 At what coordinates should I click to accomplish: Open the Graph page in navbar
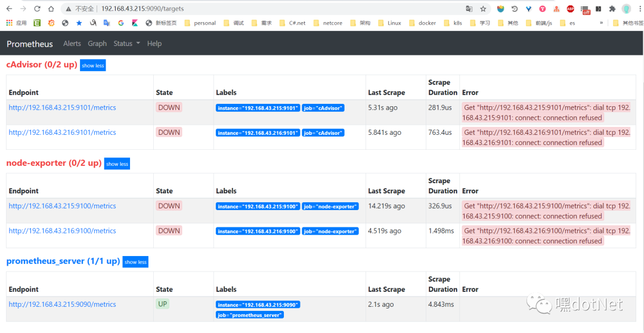pos(97,44)
